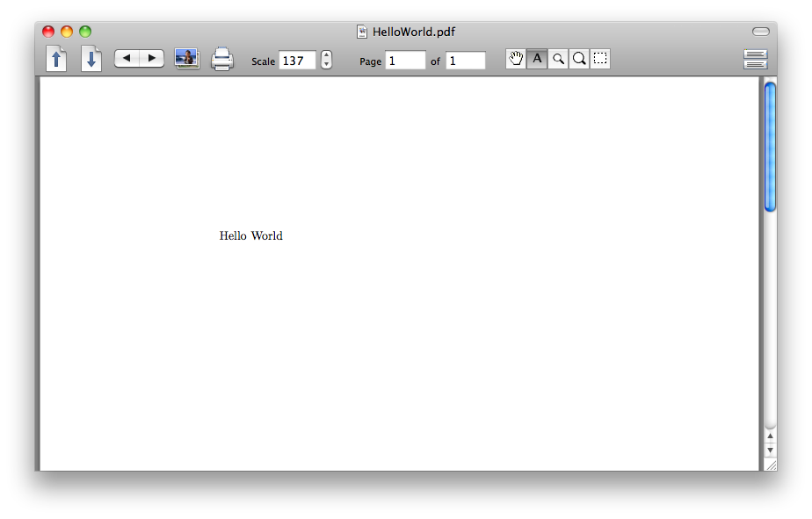812x519 pixels.
Task: Toggle the pane view icon at the toolbar's right end
Action: point(755,59)
